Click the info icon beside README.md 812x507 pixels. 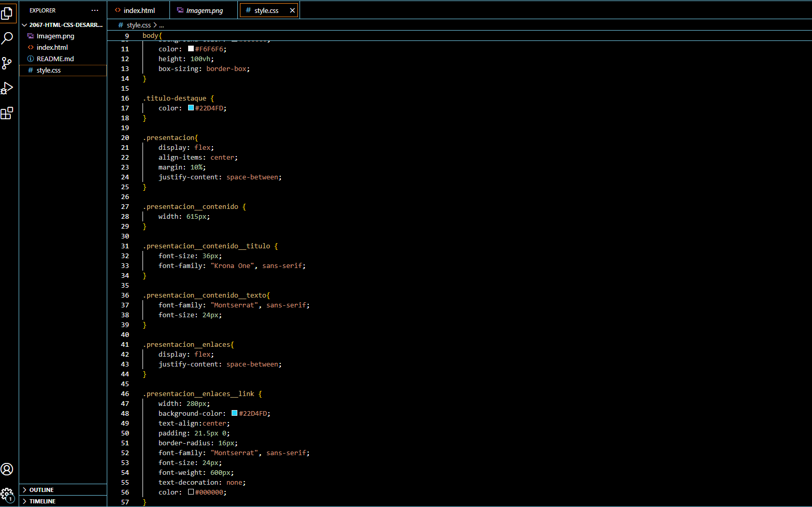[x=31, y=59]
